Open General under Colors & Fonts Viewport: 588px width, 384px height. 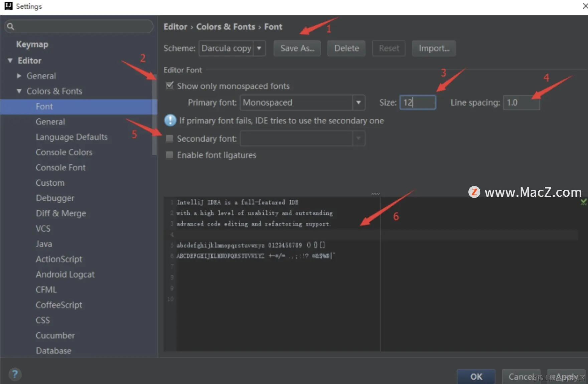click(x=50, y=122)
